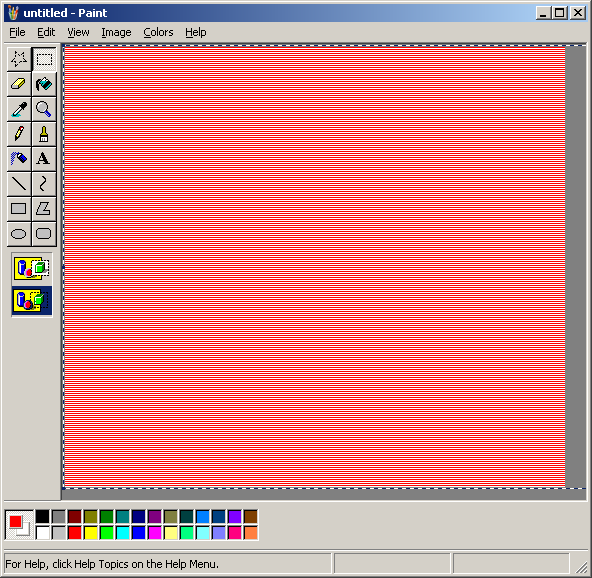The height and width of the screenshot is (578, 592).
Task: Click the red striped canvas area
Action: click(314, 267)
